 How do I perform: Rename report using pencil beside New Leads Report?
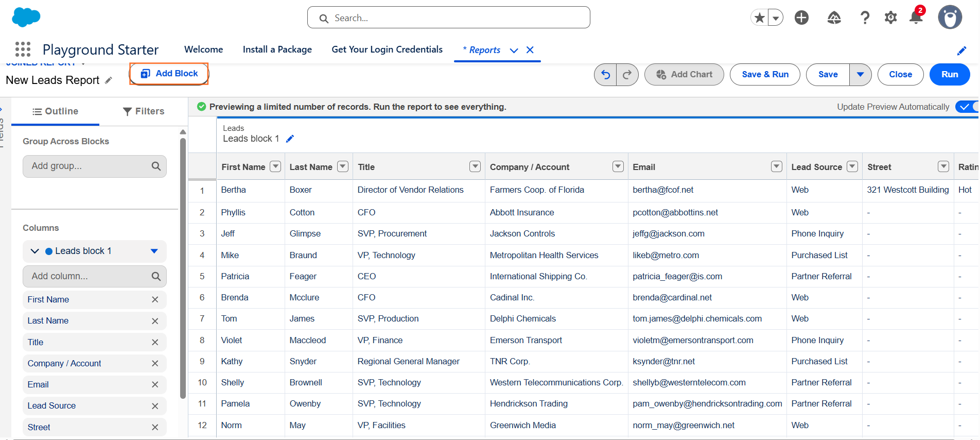(x=109, y=80)
